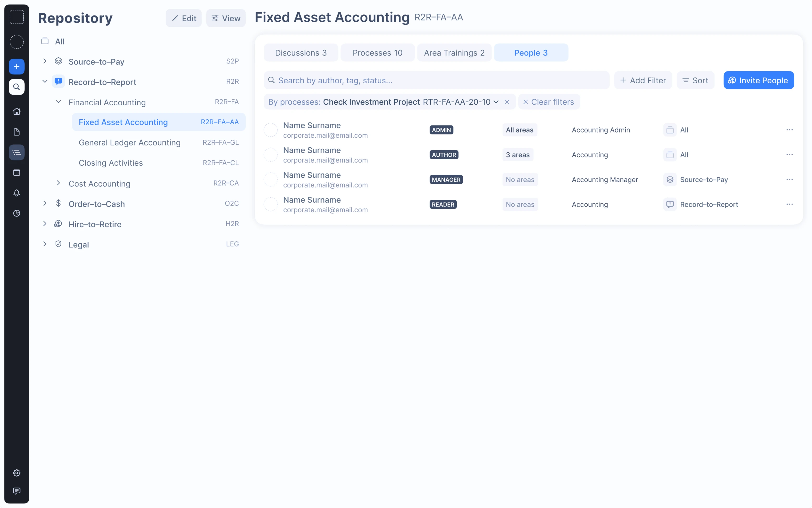Select the MANAGER user row checkbox
The width and height of the screenshot is (812, 508).
click(270, 180)
